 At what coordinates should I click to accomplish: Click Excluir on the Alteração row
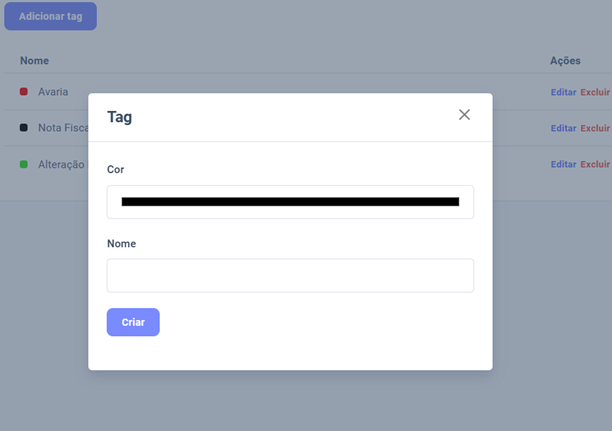(x=595, y=164)
